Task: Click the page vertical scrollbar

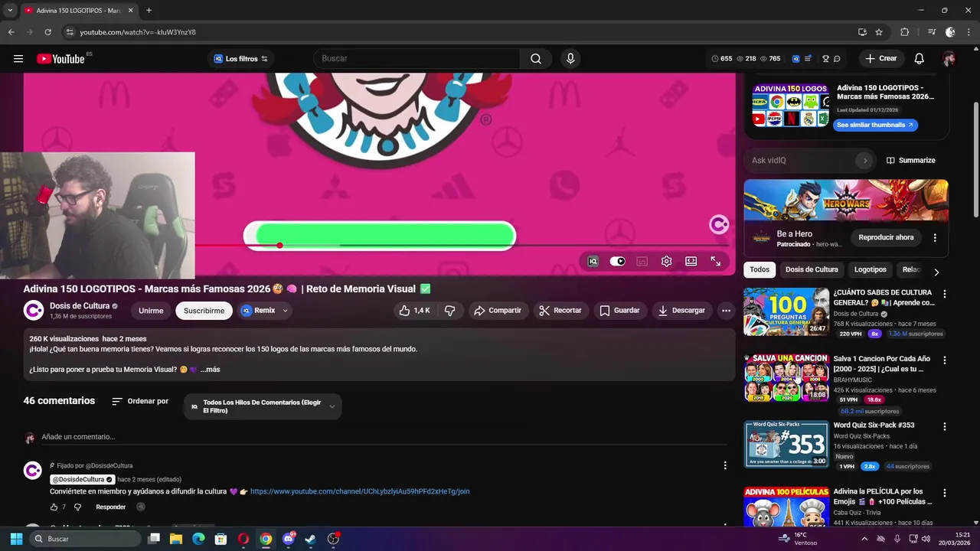Action: click(x=975, y=159)
